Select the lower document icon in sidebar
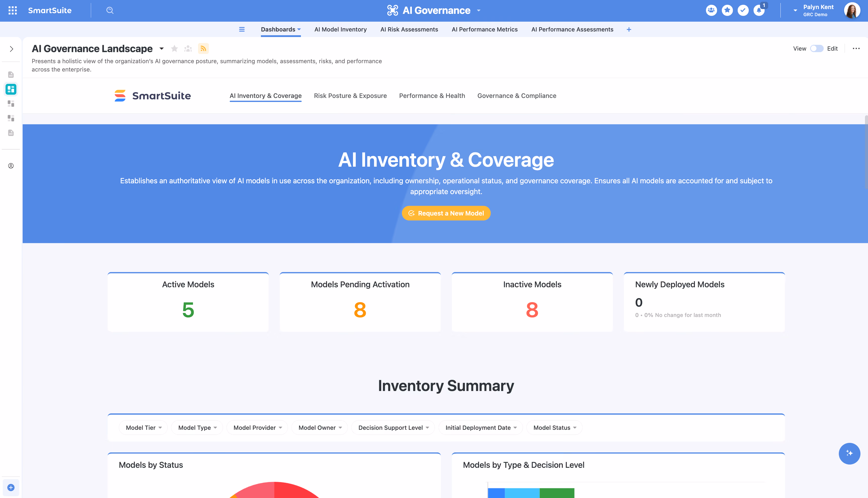The width and height of the screenshot is (868, 498). click(x=11, y=133)
